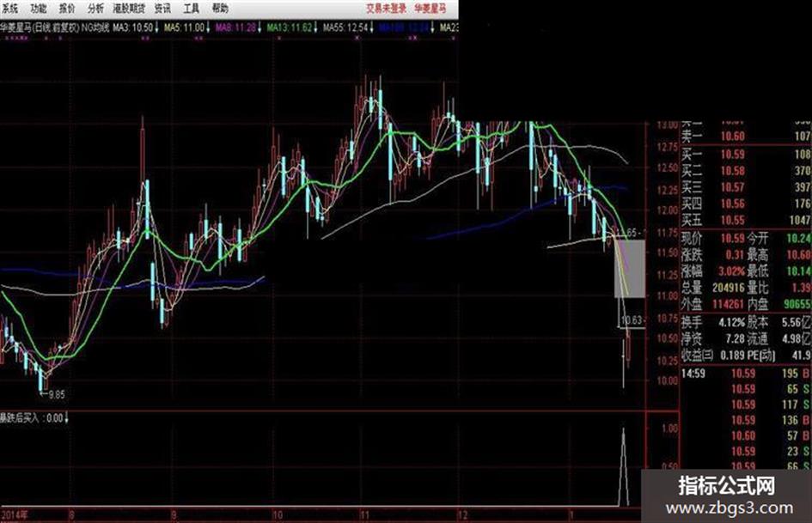Click the 涨跌 value 0.31
The height and width of the screenshot is (523, 812).
coord(735,255)
